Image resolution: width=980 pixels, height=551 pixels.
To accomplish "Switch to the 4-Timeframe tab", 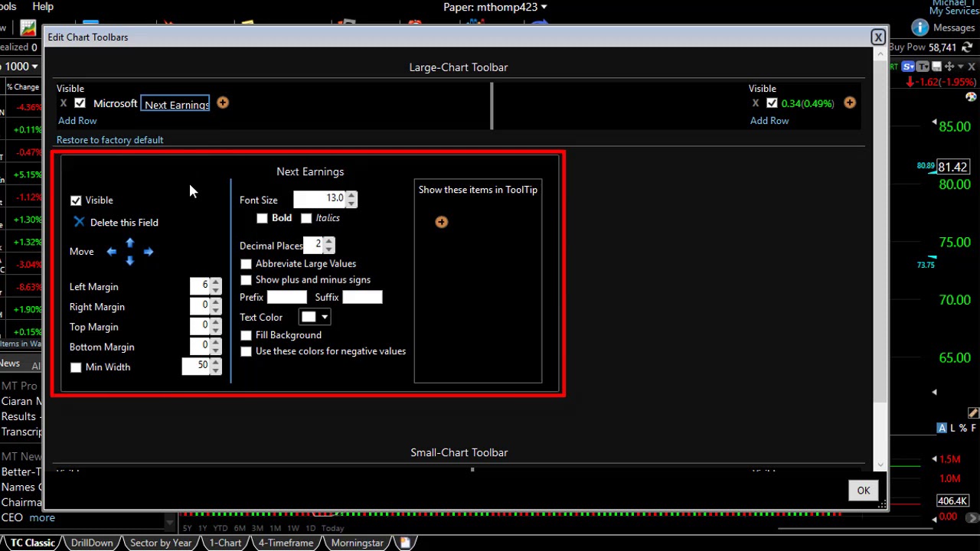I will 286,543.
